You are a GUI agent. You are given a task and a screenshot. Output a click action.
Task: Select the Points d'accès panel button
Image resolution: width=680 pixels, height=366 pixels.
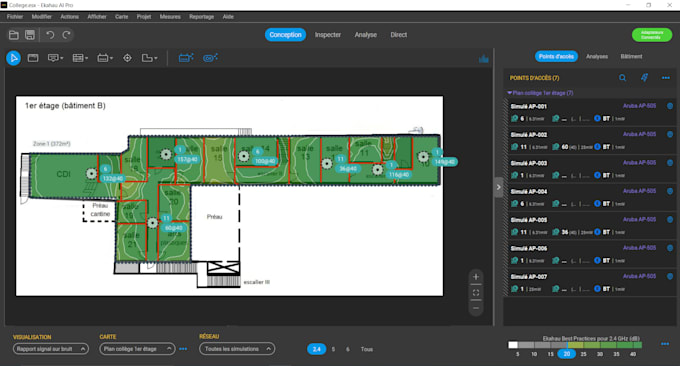(x=556, y=56)
